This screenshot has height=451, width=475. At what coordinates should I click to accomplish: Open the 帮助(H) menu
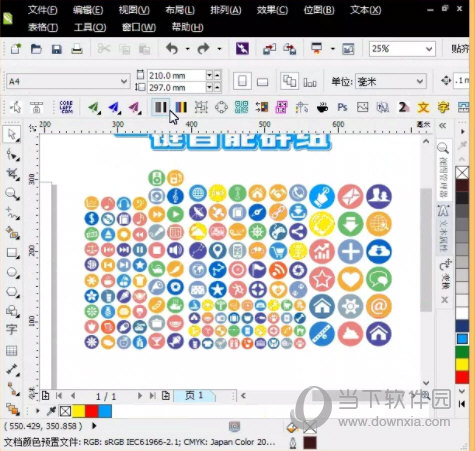187,27
